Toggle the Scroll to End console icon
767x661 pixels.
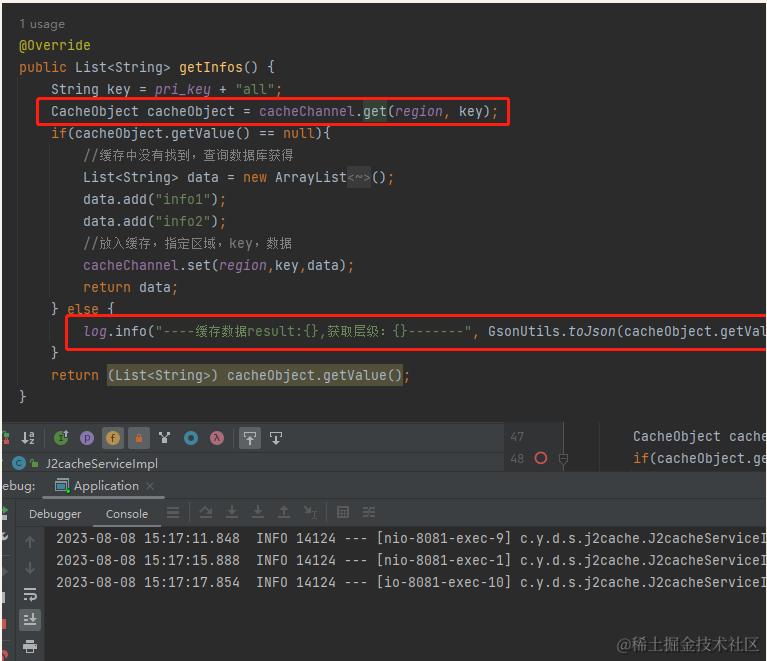tap(30, 620)
